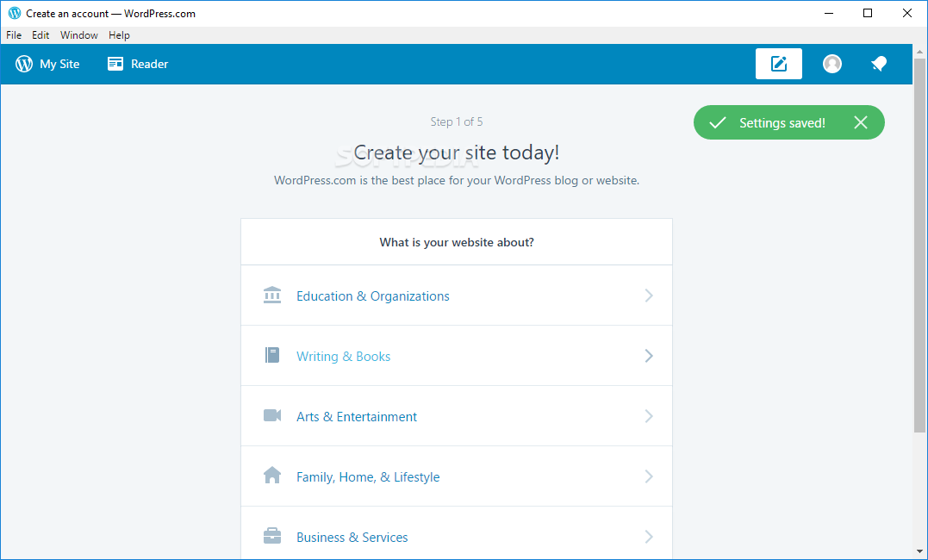Viewport: 928px width, 560px height.
Task: Expand Arts & Entertainment chevron
Action: [x=649, y=416]
